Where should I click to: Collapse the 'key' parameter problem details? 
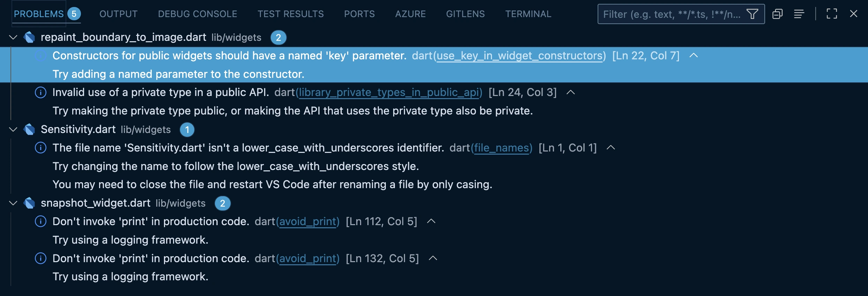pos(694,55)
